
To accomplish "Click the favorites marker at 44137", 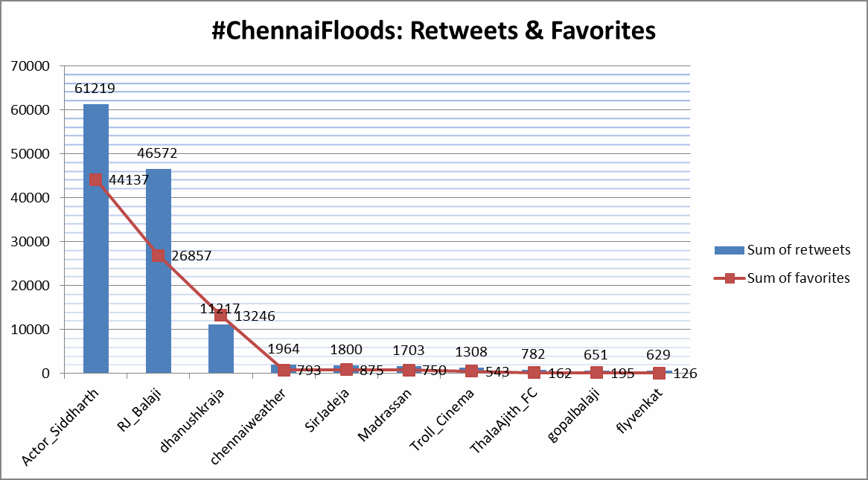I will click(x=96, y=179).
